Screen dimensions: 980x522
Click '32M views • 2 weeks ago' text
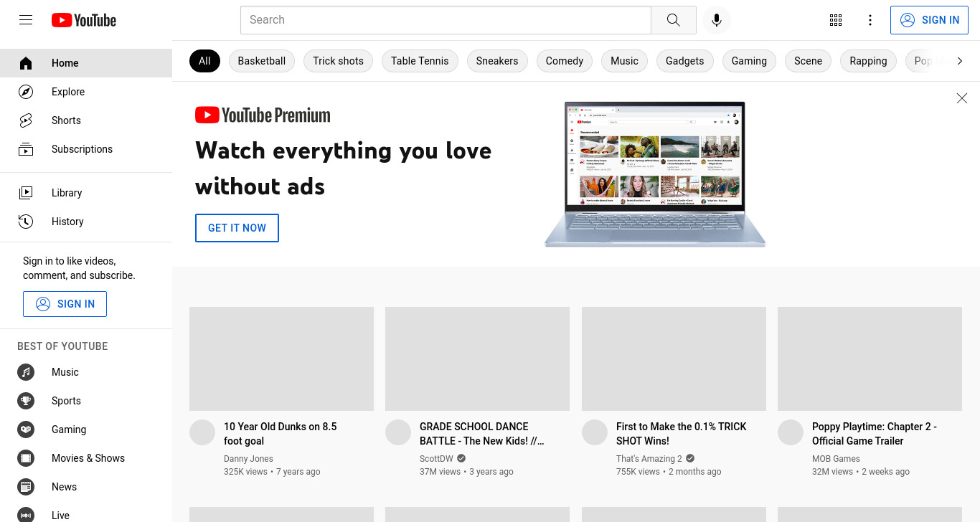point(861,472)
